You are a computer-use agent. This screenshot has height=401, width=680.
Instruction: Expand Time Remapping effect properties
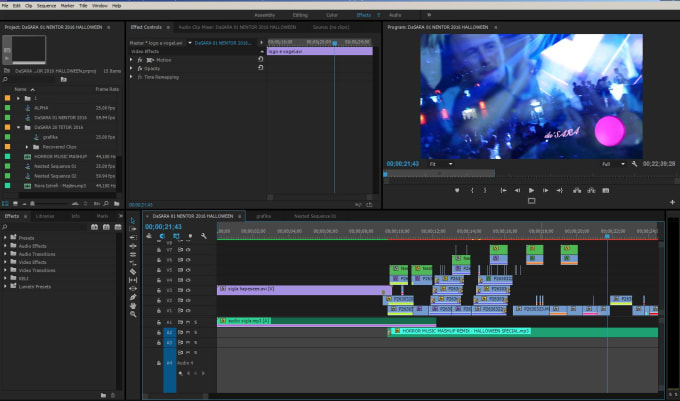pos(131,77)
